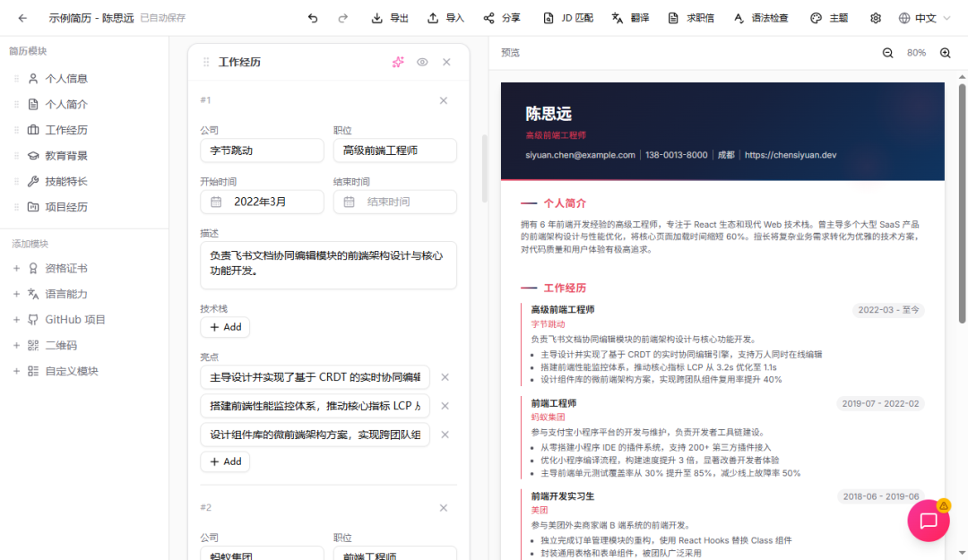Click the redo icon
Viewport: 968px width, 560px height.
342,18
